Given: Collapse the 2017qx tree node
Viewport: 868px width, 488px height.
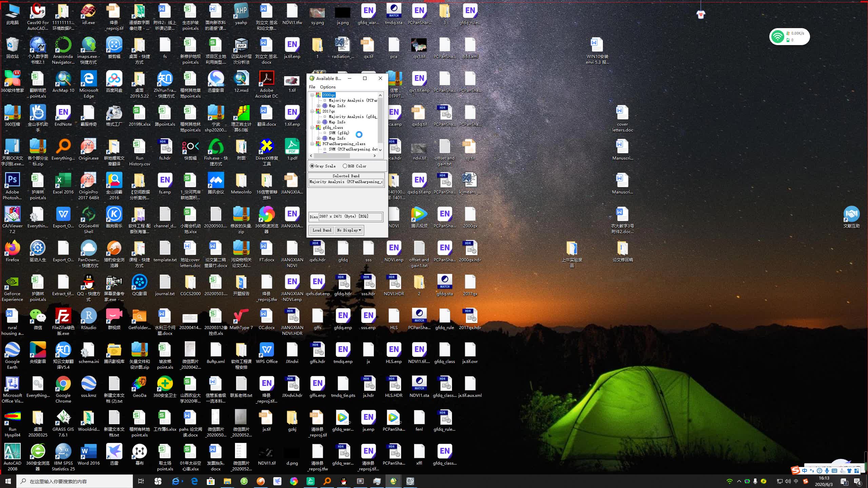Looking at the screenshot, I should (312, 111).
